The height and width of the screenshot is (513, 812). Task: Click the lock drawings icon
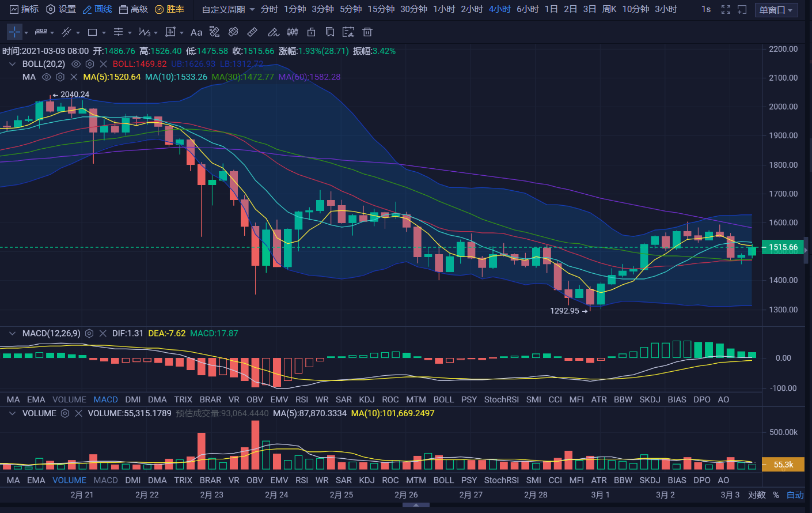point(311,32)
